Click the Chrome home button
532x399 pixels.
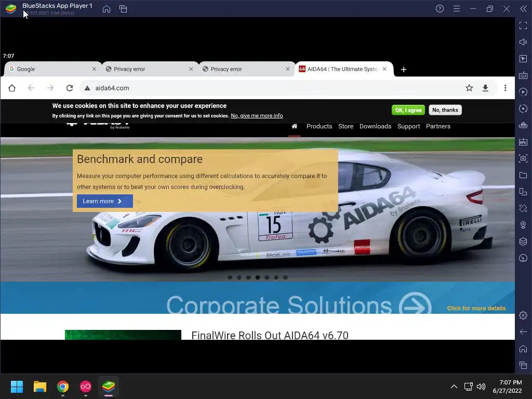pos(12,88)
